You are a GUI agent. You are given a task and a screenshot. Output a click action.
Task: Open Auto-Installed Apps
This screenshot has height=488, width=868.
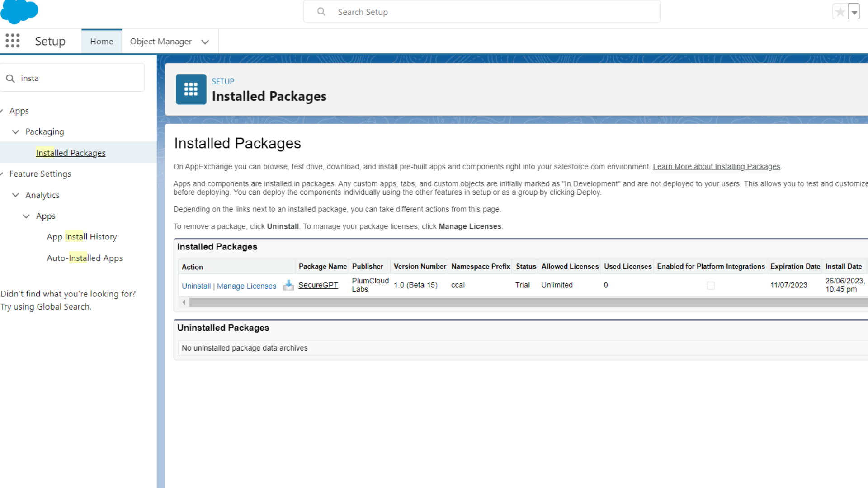pyautogui.click(x=85, y=258)
